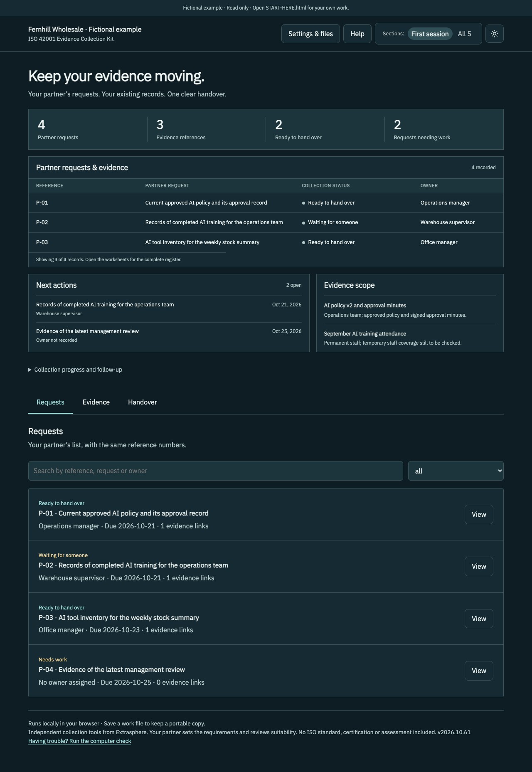The image size is (532, 772).
Task: Open the status filter dropdown showing all
Action: [456, 471]
